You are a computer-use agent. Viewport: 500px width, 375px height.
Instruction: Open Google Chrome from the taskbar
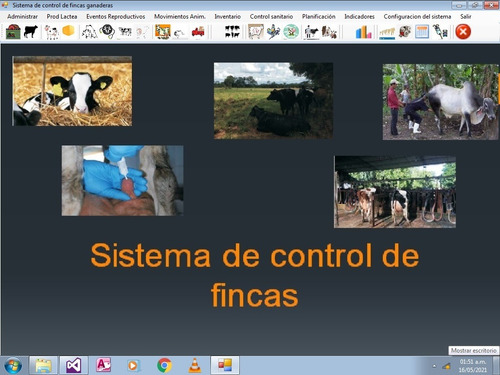(164, 366)
